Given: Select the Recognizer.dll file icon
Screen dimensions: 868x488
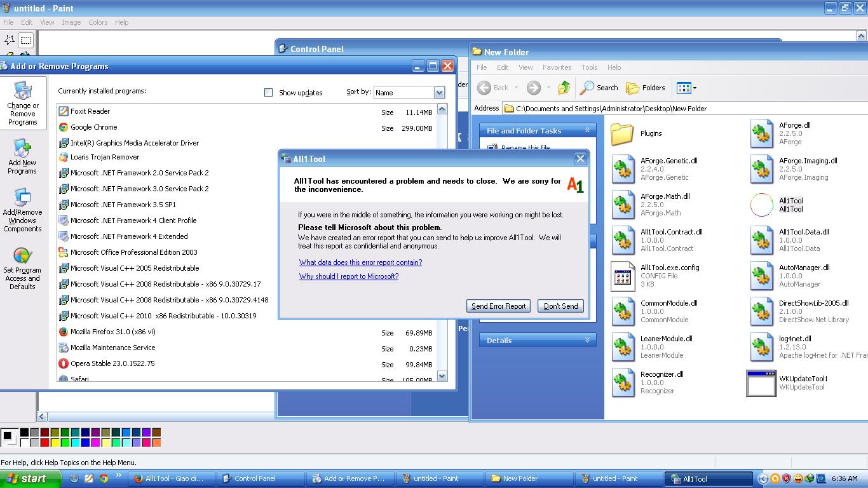Looking at the screenshot, I should (623, 383).
